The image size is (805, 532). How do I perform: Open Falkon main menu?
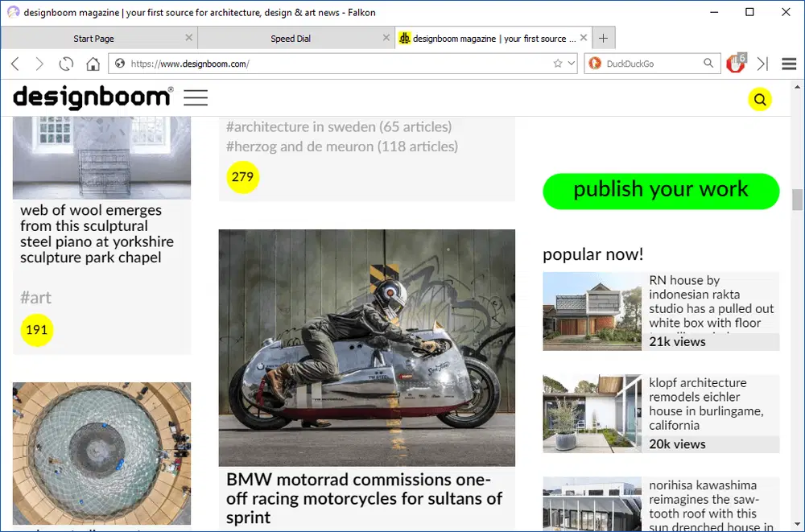[789, 64]
